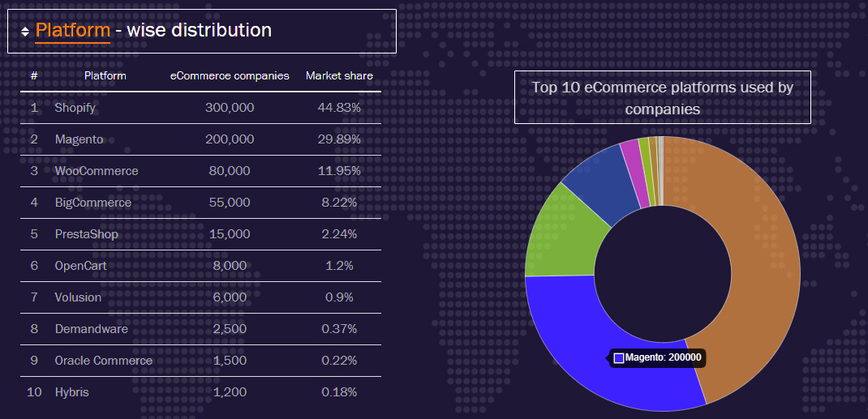Viewport: 868px width, 419px height.
Task: Select the 80,000 companies value
Action: [230, 171]
